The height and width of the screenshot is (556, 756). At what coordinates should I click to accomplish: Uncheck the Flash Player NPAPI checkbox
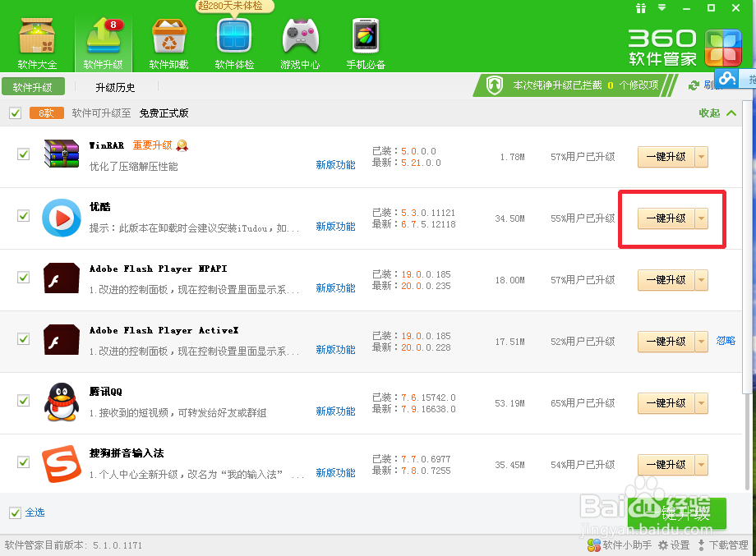(x=23, y=278)
